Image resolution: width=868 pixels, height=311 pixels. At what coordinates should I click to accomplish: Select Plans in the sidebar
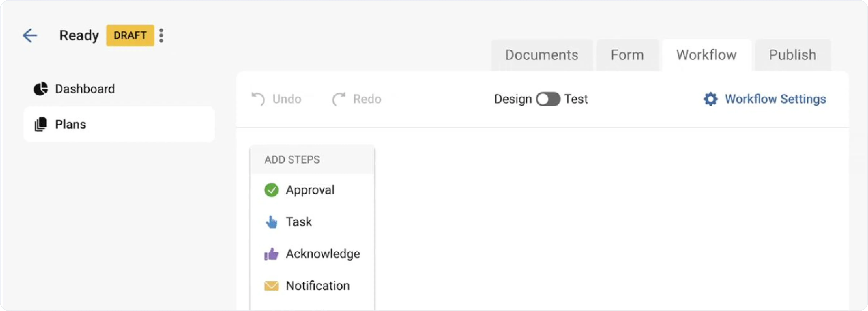(x=119, y=124)
